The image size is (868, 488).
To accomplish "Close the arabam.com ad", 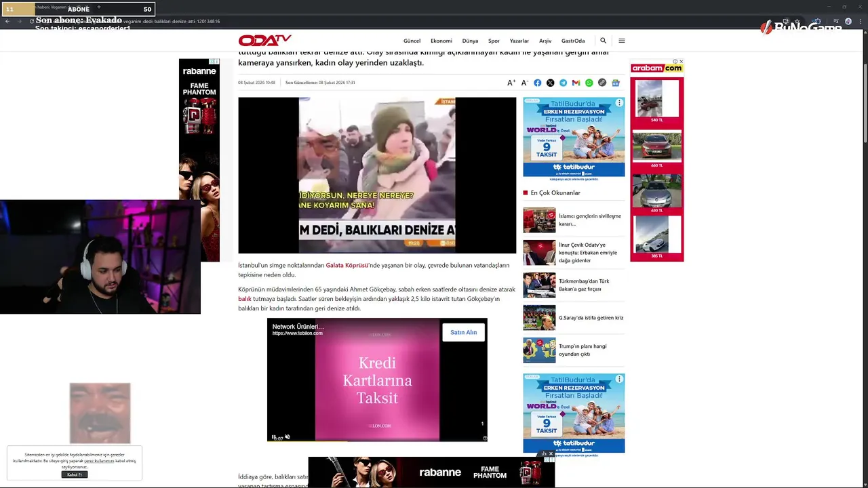I will (x=681, y=62).
